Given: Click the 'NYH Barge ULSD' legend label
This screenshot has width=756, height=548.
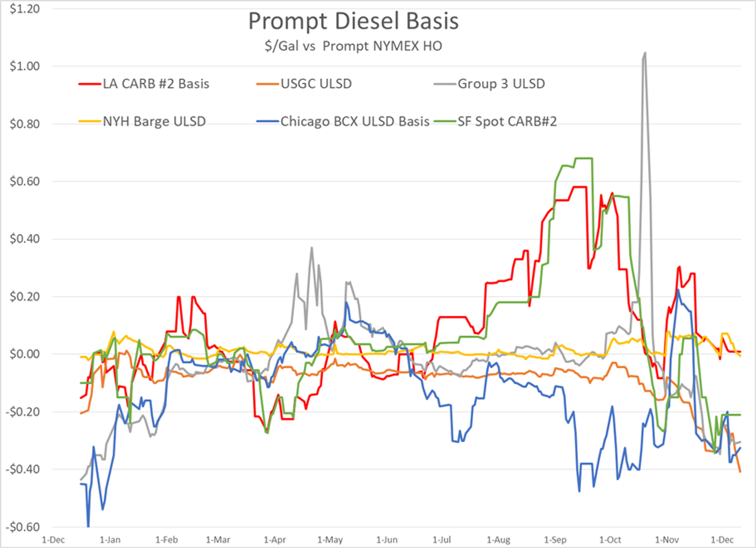Looking at the screenshot, I should coord(154,122).
